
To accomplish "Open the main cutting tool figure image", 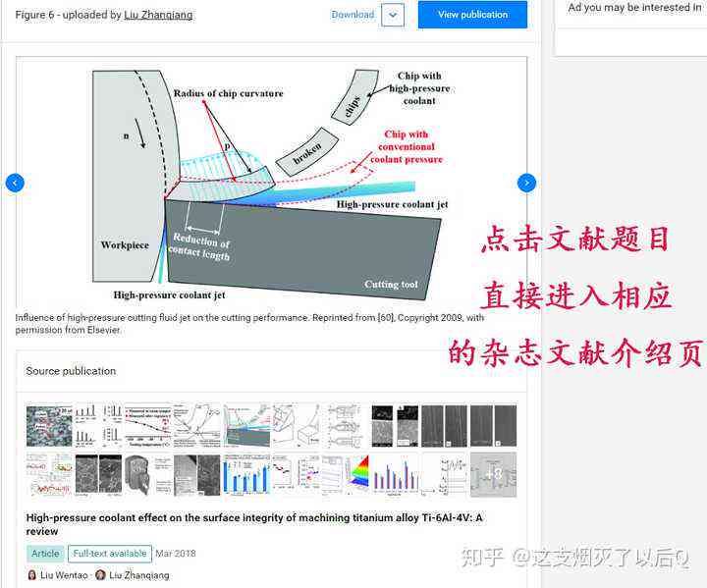I will point(271,183).
